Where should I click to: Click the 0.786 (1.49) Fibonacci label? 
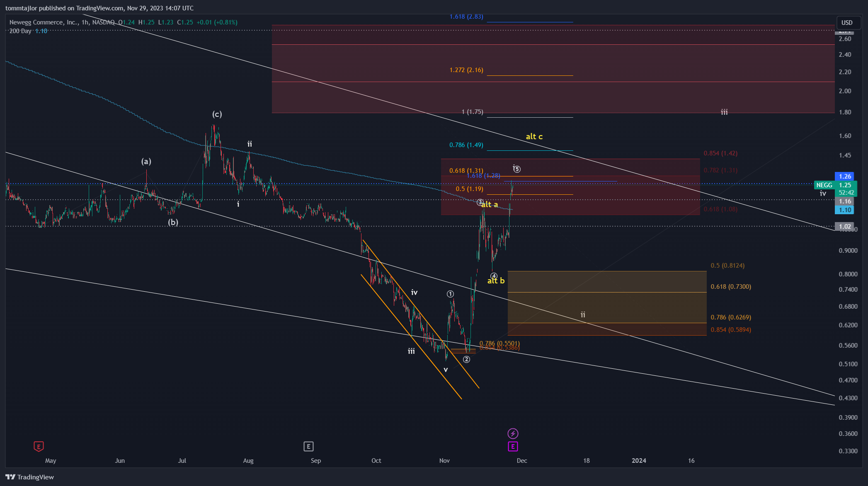(466, 145)
